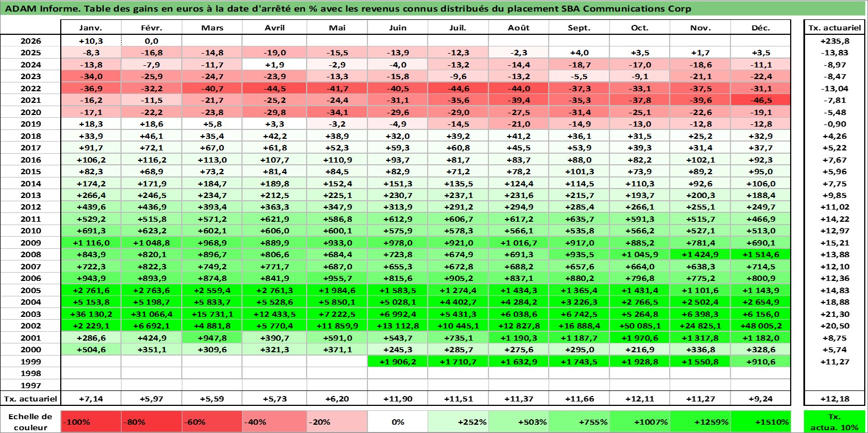The width and height of the screenshot is (868, 433).
Task: Click the 'Août' column header
Action: click(x=519, y=28)
